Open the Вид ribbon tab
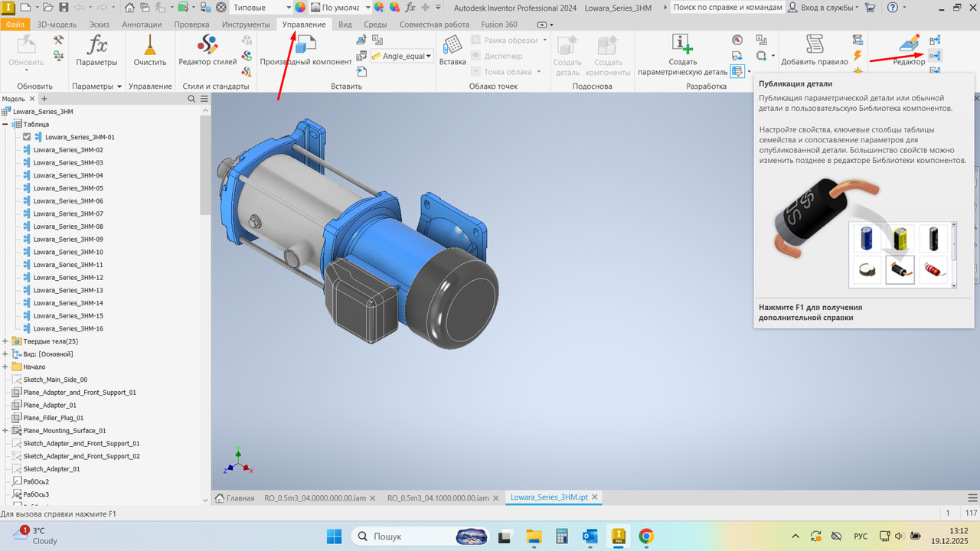Viewport: 980px width, 551px height. [x=345, y=24]
